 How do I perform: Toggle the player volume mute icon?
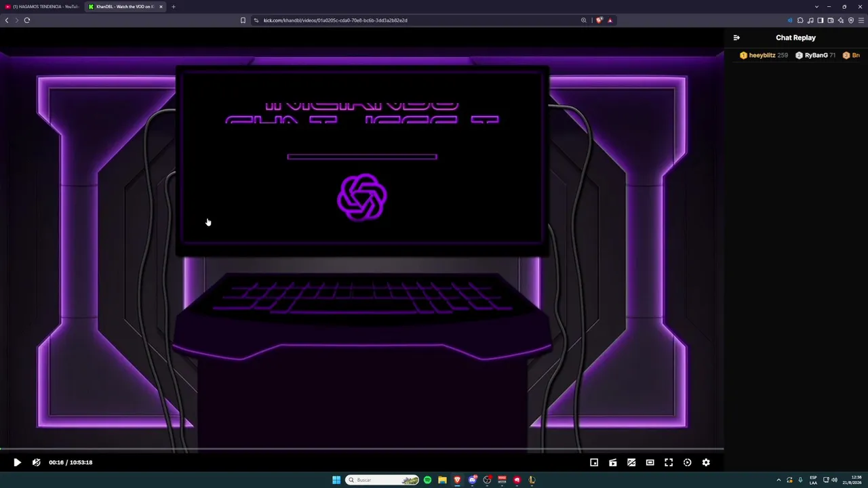click(x=37, y=462)
